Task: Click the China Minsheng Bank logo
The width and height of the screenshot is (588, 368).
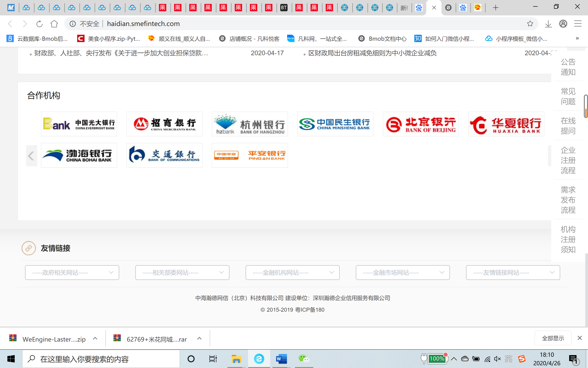Action: tap(335, 124)
